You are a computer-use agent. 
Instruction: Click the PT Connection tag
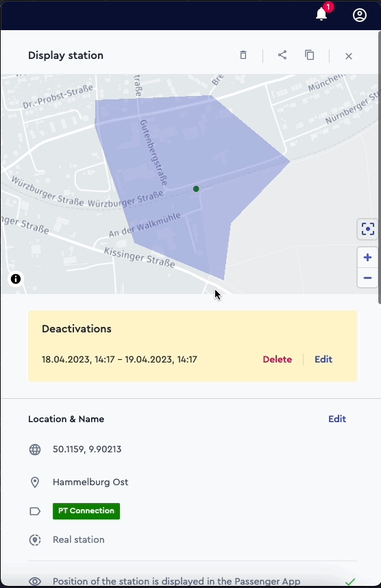tap(86, 511)
